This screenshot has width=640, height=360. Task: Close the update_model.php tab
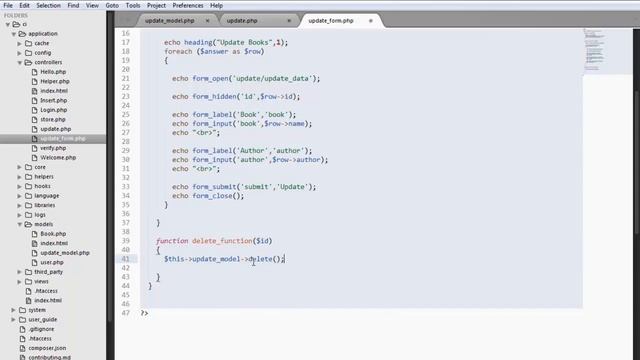coord(207,20)
